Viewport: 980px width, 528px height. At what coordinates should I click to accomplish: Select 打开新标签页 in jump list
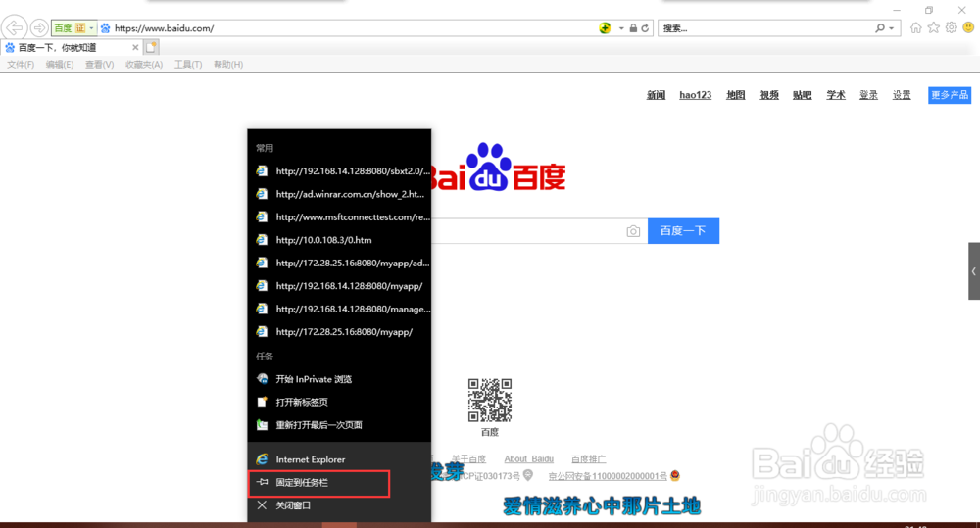(339, 402)
